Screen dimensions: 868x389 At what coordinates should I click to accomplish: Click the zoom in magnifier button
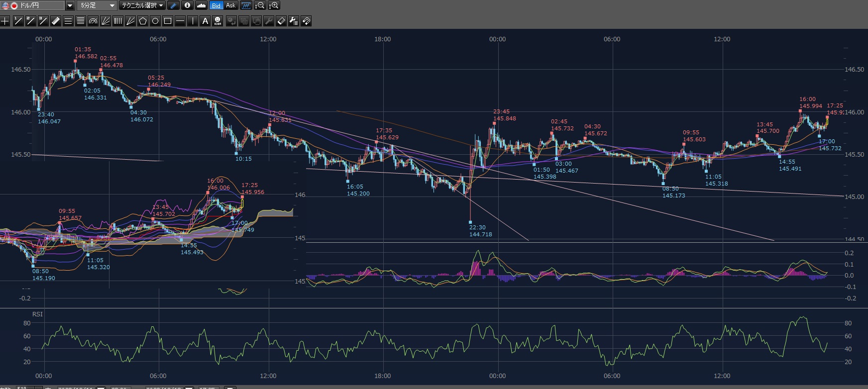pyautogui.click(x=274, y=5)
